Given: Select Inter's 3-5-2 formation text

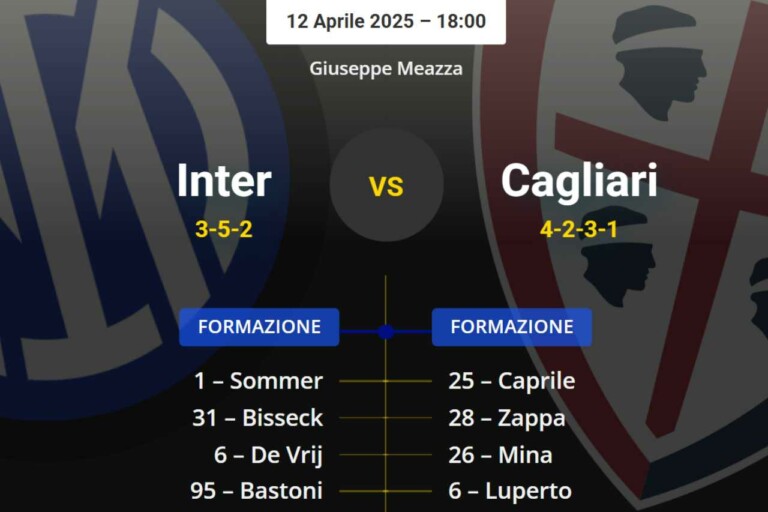Looking at the screenshot, I should (224, 229).
